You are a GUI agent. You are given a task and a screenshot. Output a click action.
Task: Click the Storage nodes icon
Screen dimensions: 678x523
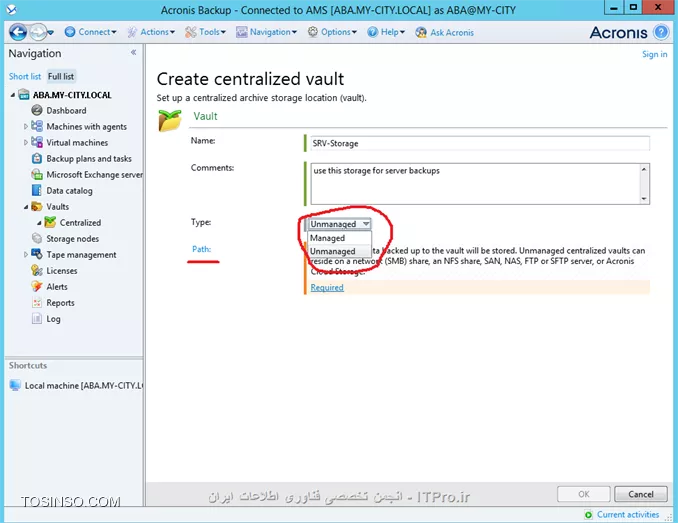[37, 238]
